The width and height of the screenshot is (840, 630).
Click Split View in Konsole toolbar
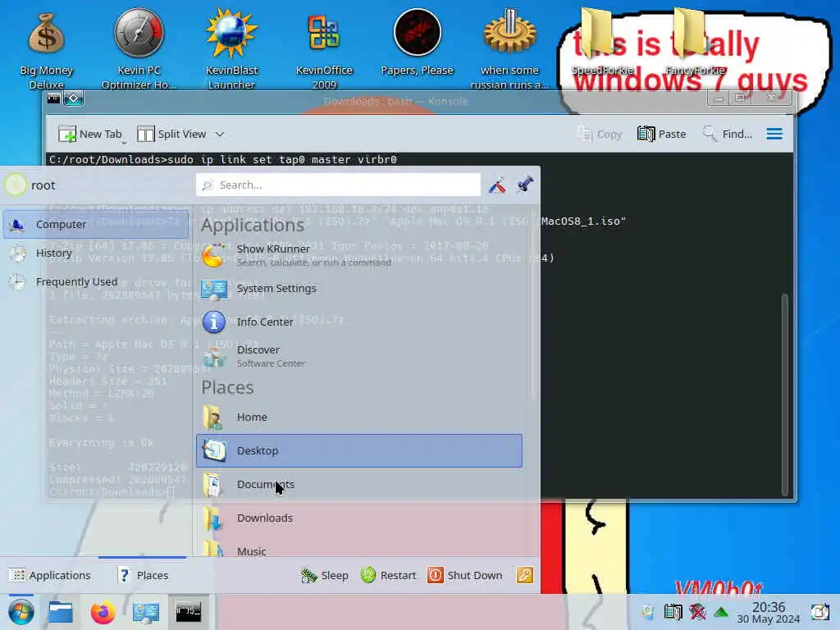pos(171,134)
